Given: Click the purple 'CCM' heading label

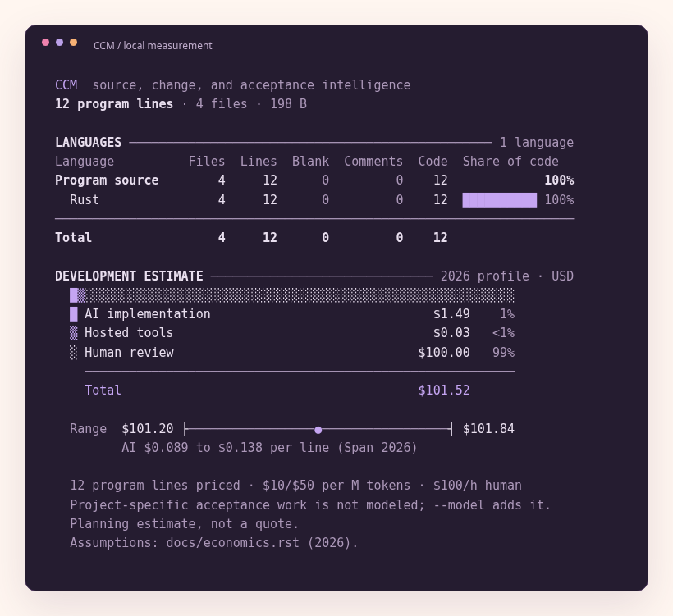Looking at the screenshot, I should (x=66, y=85).
